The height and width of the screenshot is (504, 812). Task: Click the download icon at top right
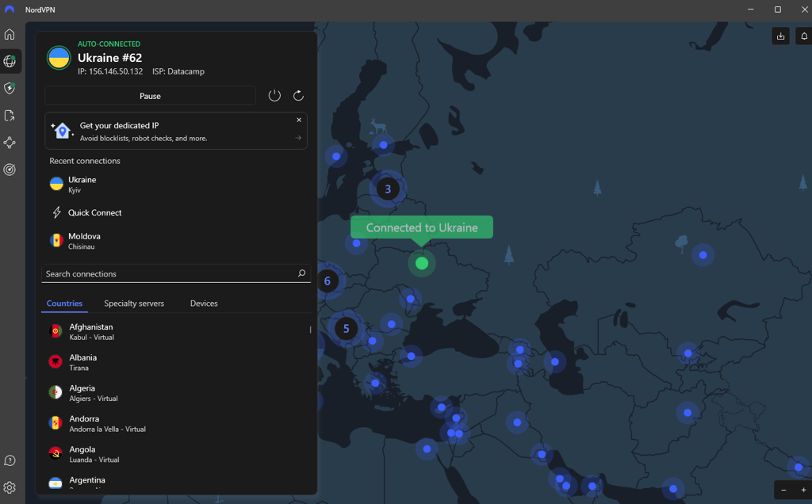780,36
